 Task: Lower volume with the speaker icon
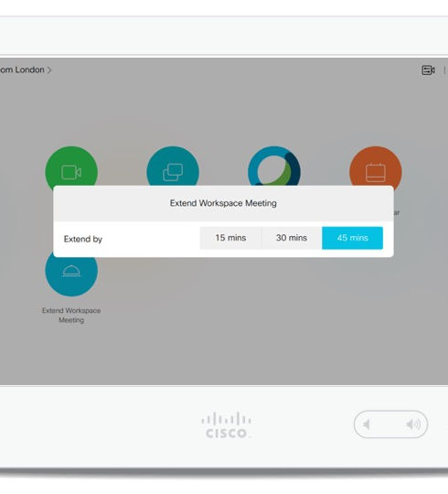pyautogui.click(x=367, y=424)
